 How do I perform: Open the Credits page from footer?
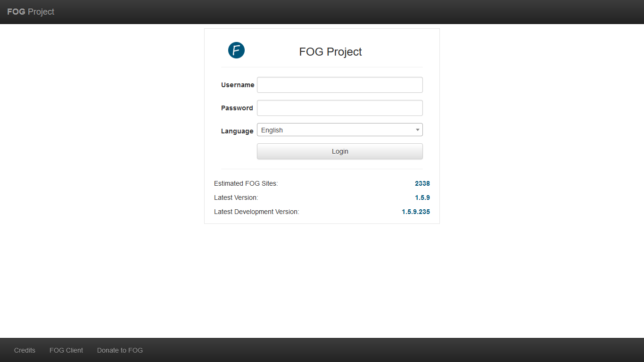tap(25, 350)
